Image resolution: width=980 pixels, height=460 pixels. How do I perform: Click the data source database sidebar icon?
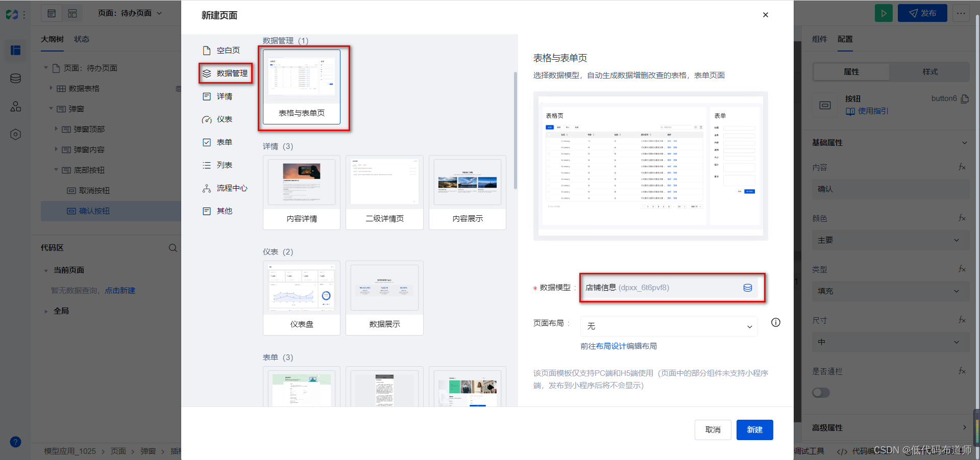15,79
